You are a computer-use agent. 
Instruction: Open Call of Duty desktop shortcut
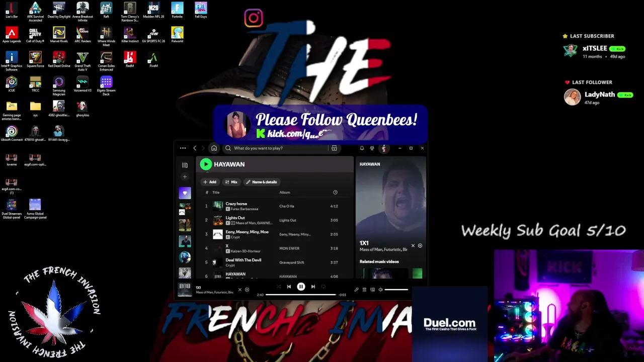pyautogui.click(x=35, y=35)
